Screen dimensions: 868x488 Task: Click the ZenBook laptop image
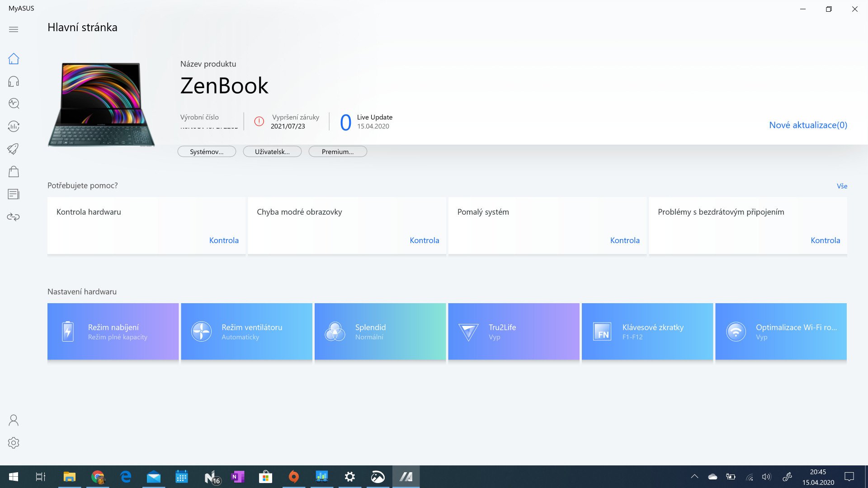click(x=101, y=104)
